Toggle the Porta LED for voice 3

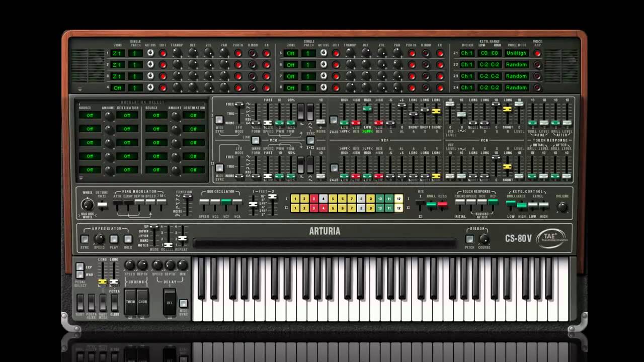(x=238, y=76)
